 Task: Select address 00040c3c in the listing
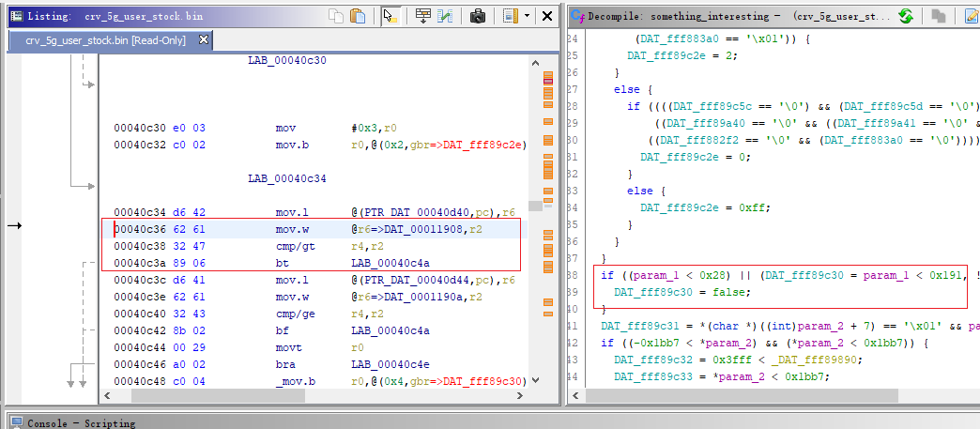[140, 280]
